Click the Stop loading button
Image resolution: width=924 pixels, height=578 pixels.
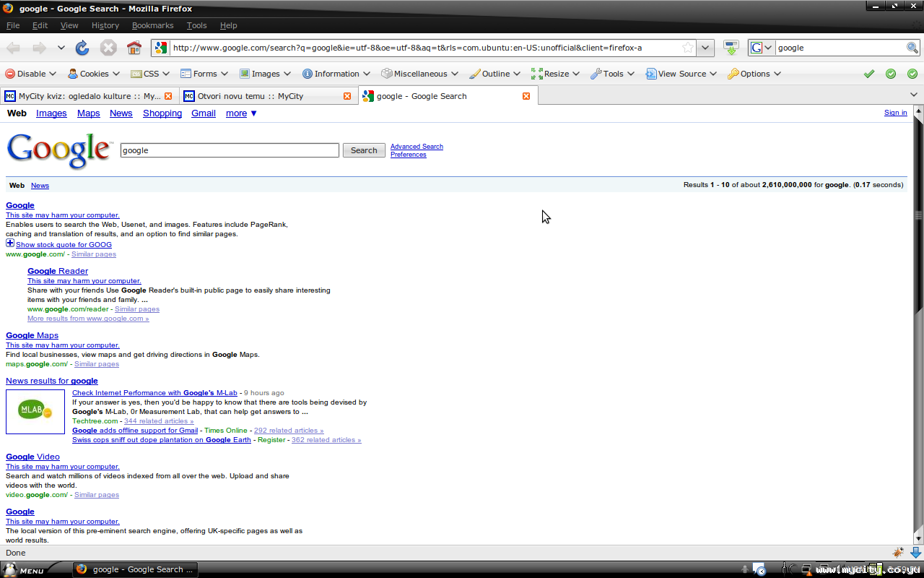point(108,48)
